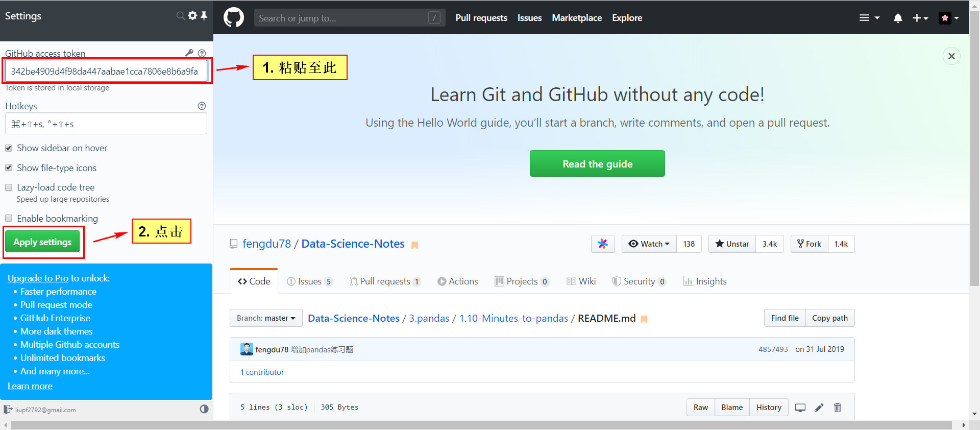Open the Upgrade to Pro link

pos(38,278)
